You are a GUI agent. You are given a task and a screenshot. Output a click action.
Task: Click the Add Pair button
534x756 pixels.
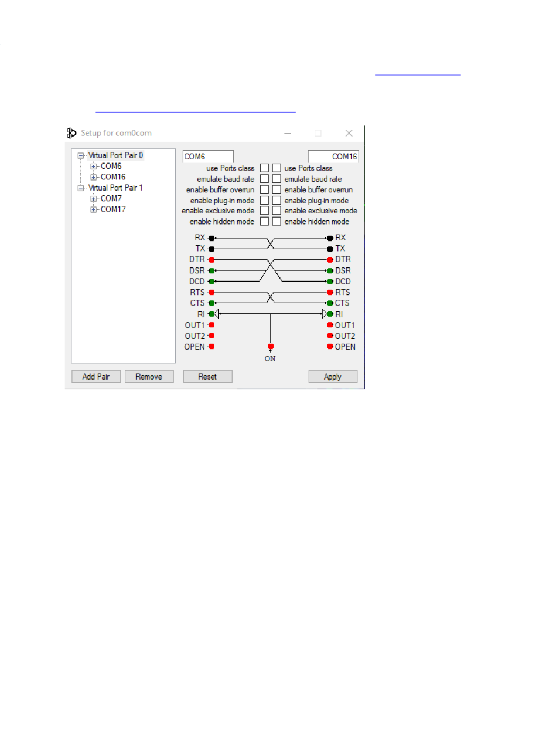coord(96,377)
